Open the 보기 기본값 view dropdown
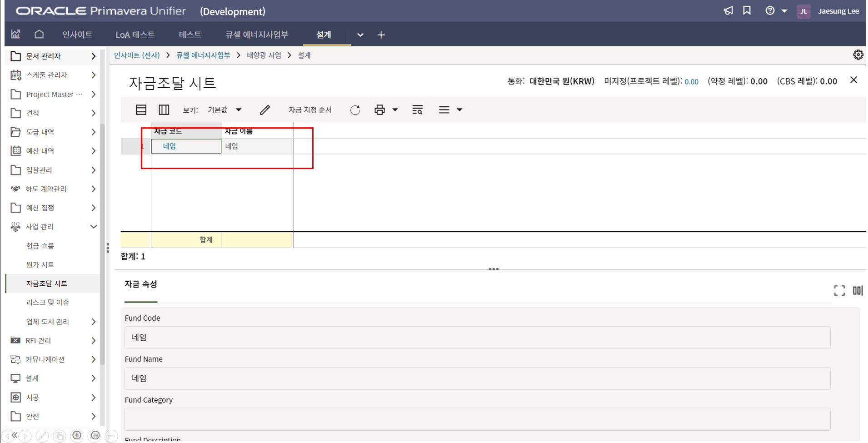This screenshot has width=868, height=443. tap(224, 110)
